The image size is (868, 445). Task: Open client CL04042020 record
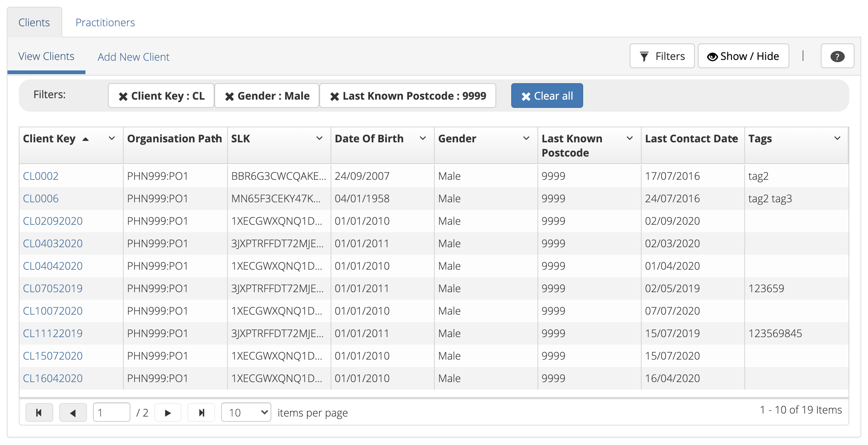tap(53, 266)
